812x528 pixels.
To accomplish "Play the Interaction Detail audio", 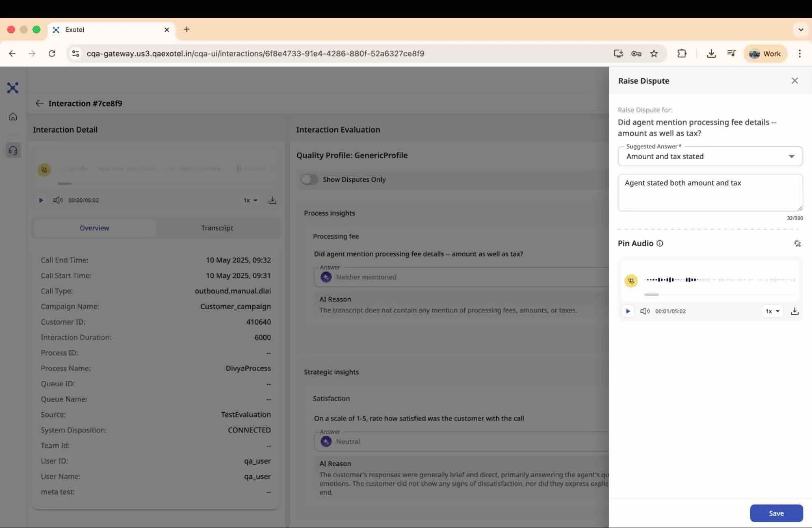I will pos(41,200).
